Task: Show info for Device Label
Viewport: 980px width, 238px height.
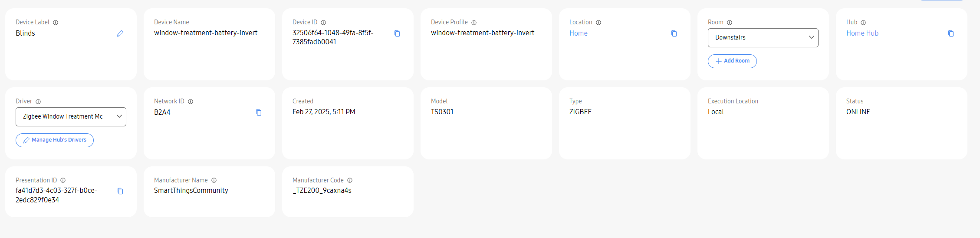Action: (x=56, y=23)
